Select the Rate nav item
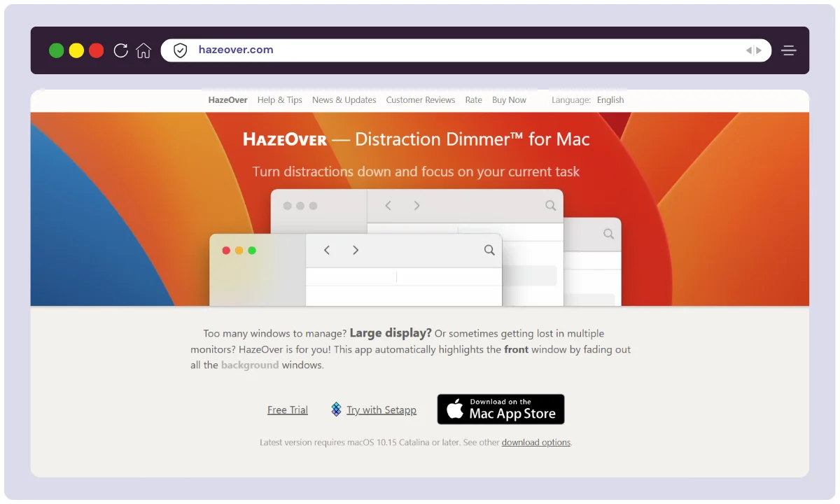Viewport: 840px width, 504px height. click(474, 100)
